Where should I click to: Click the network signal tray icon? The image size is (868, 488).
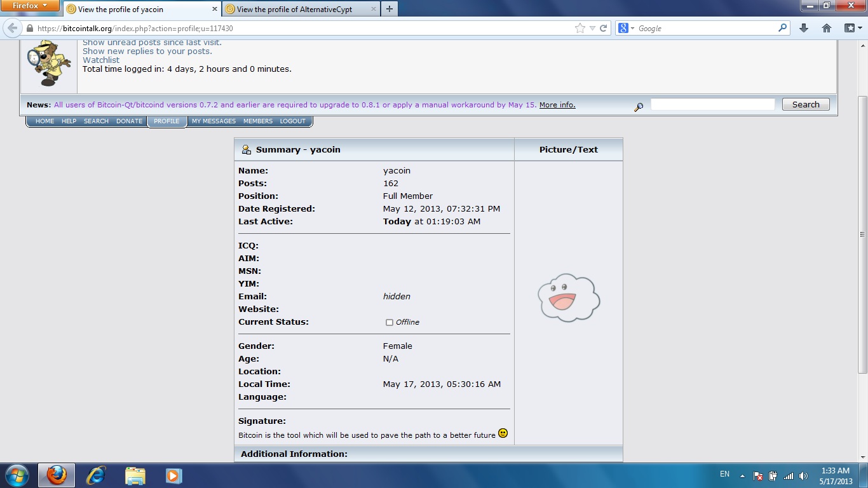(x=789, y=475)
